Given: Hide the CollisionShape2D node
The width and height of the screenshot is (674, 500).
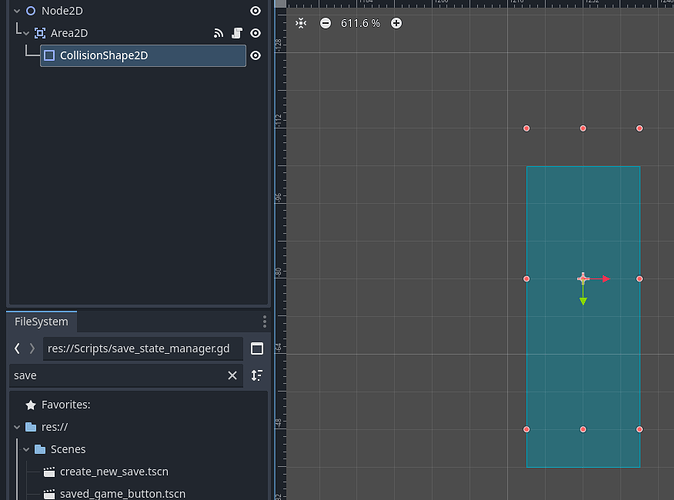Looking at the screenshot, I should click(255, 55).
